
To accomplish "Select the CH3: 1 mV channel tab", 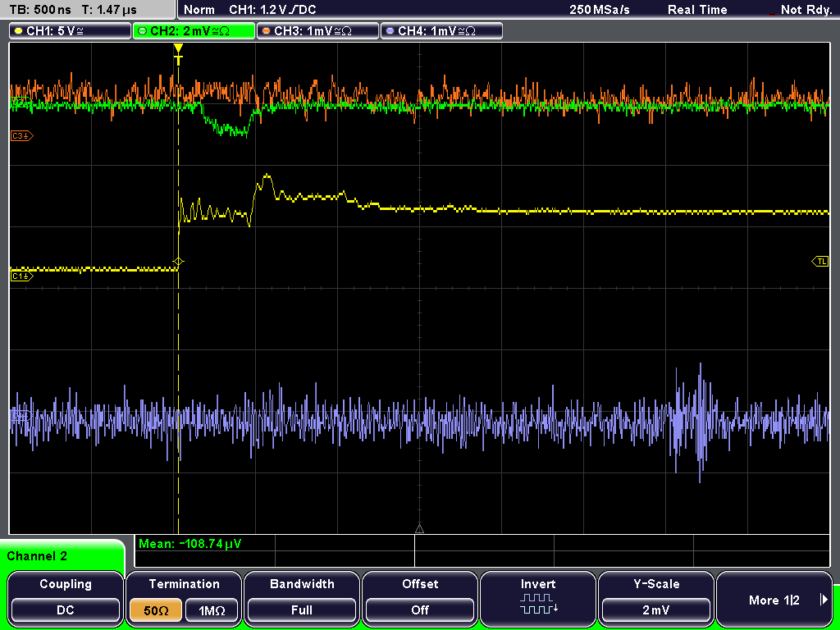I will click(x=317, y=31).
